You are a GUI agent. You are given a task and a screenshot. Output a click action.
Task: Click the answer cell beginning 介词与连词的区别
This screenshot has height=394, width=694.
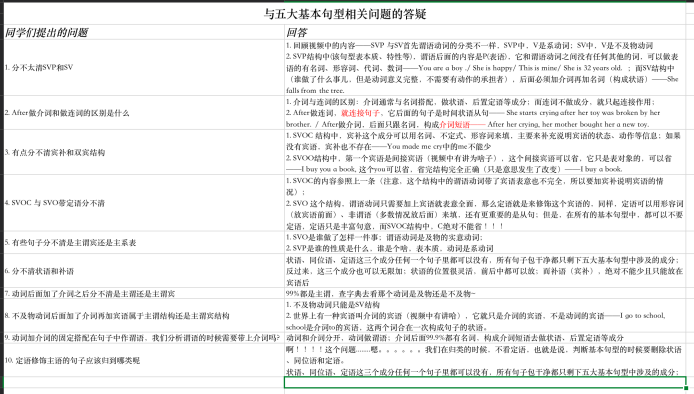(485, 113)
